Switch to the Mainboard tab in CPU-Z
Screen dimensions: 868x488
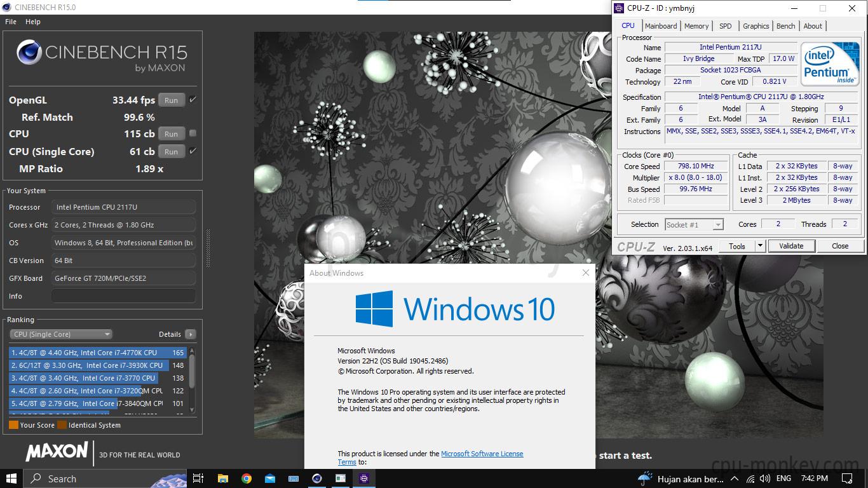coord(661,26)
